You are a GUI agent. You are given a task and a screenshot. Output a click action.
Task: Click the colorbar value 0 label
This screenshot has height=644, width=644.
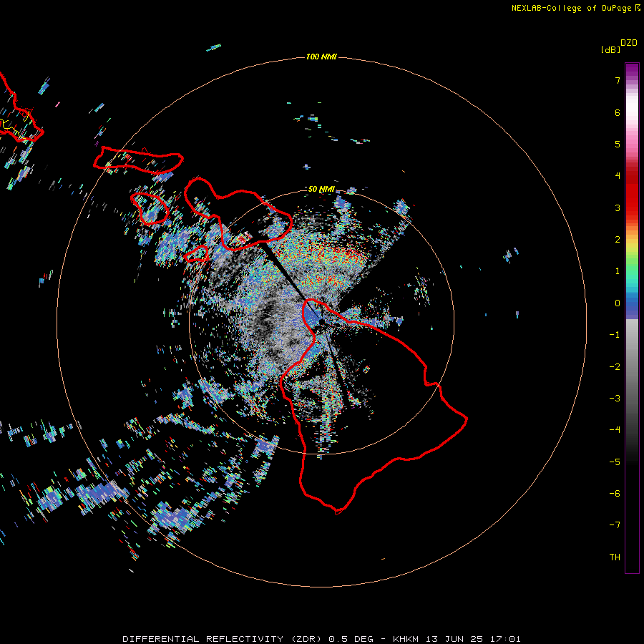(618, 303)
